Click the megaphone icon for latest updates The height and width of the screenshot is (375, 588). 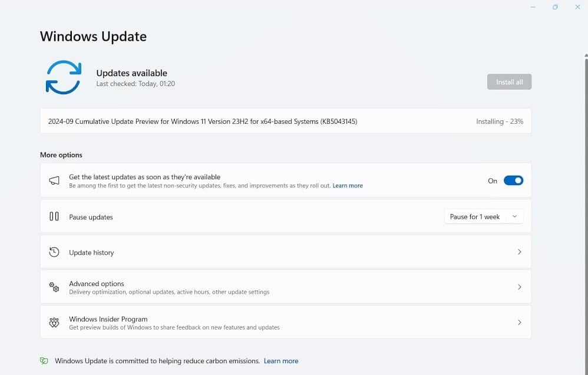point(54,180)
